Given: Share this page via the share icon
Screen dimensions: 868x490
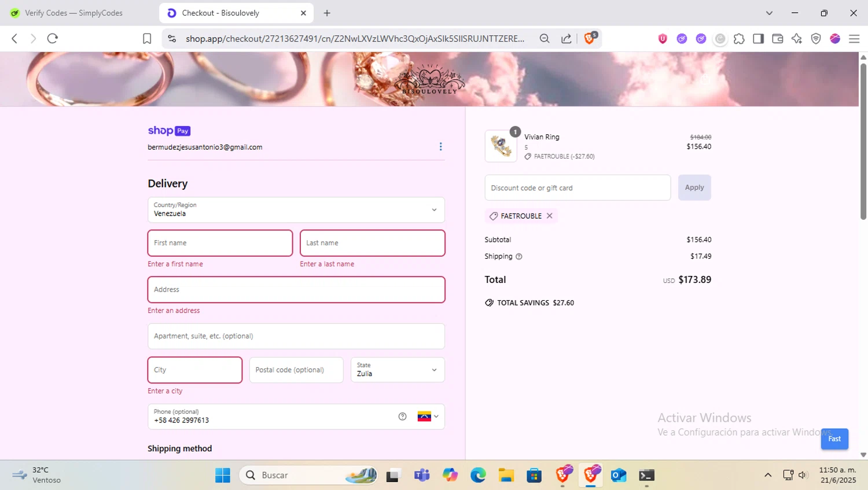Looking at the screenshot, I should tap(566, 38).
